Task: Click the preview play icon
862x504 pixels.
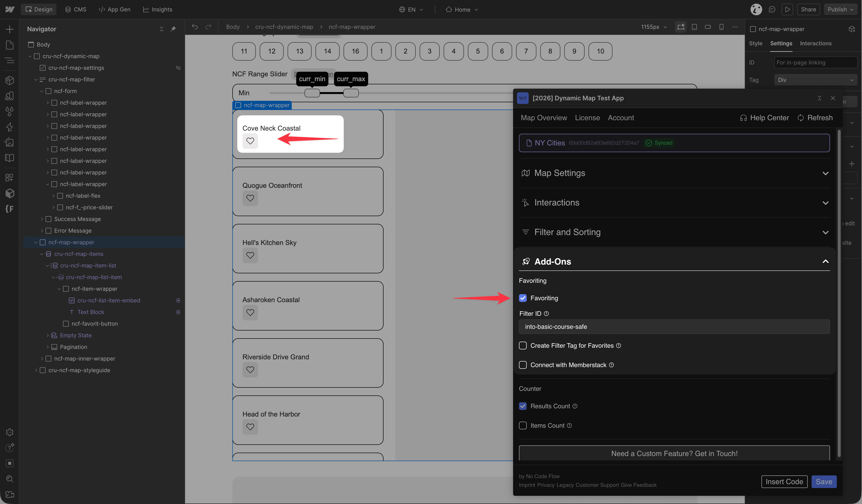Action: click(787, 9)
